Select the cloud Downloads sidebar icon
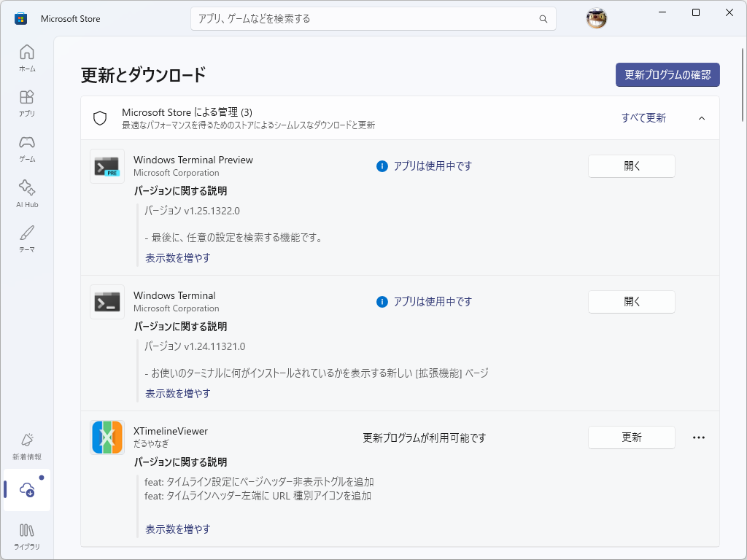 (27, 489)
